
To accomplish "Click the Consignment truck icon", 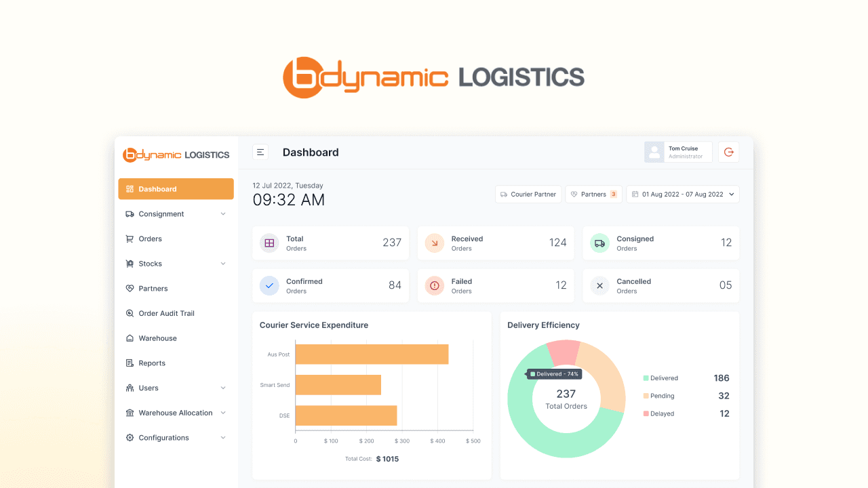I will [x=130, y=214].
